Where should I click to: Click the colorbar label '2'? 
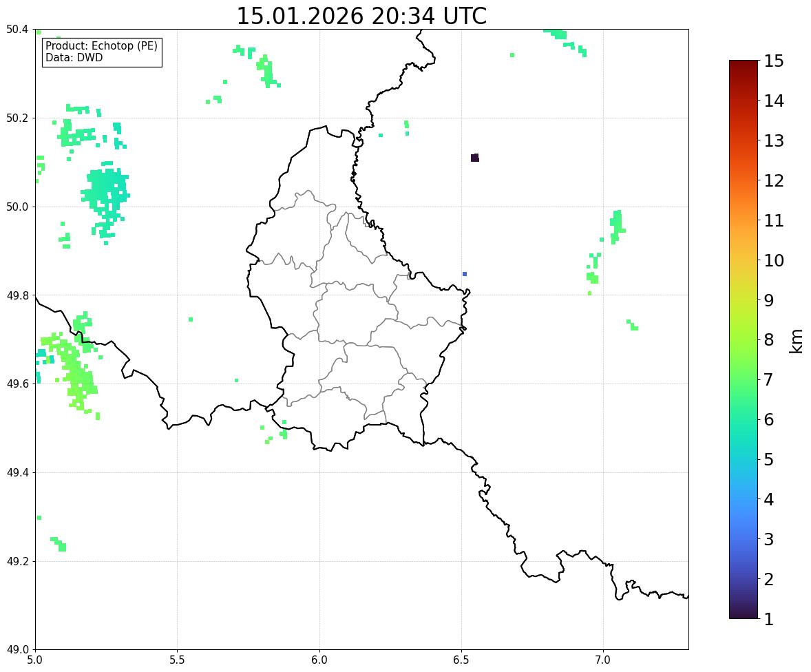coord(769,579)
